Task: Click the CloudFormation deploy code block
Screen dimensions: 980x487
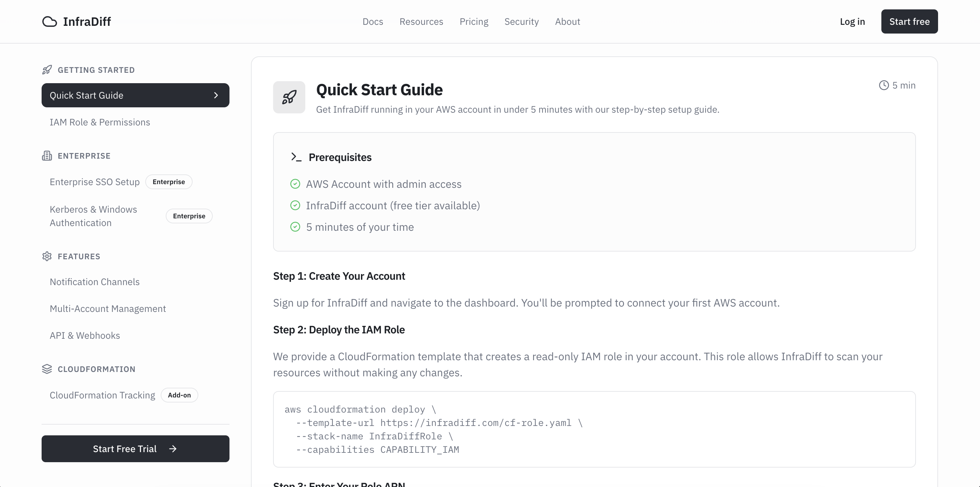Action: click(x=594, y=429)
